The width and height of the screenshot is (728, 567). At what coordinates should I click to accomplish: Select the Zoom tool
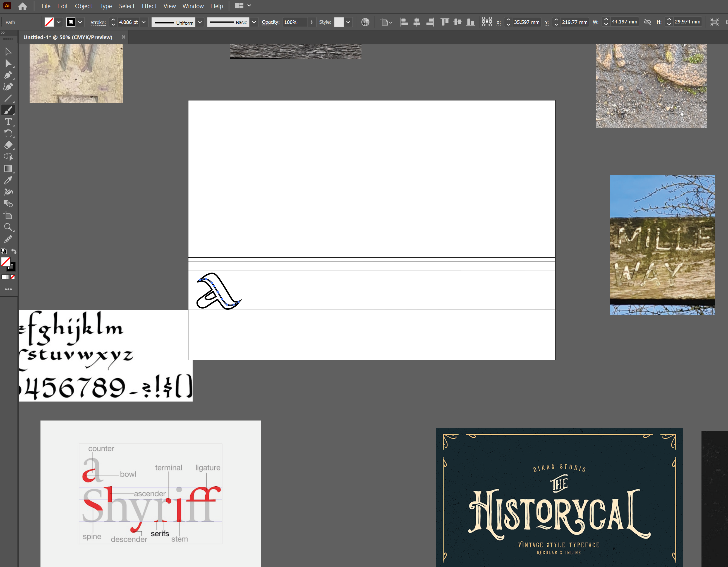tap(8, 227)
